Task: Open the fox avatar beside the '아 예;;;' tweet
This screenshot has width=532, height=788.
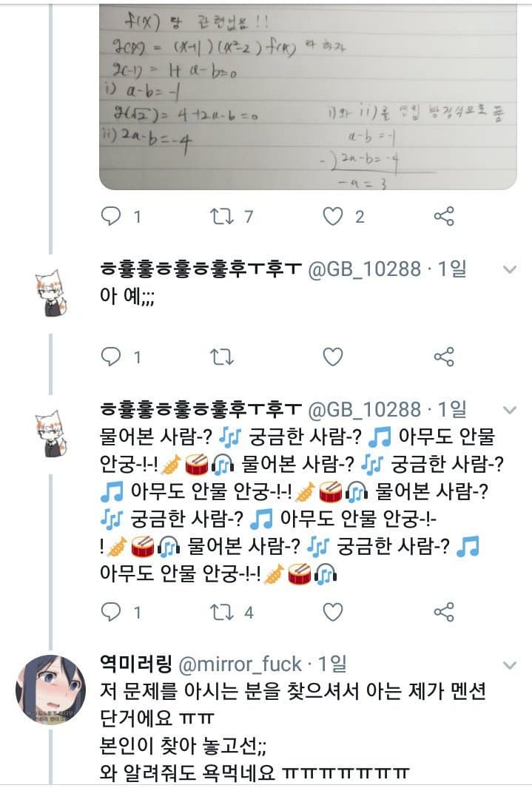Action: pos(50,289)
